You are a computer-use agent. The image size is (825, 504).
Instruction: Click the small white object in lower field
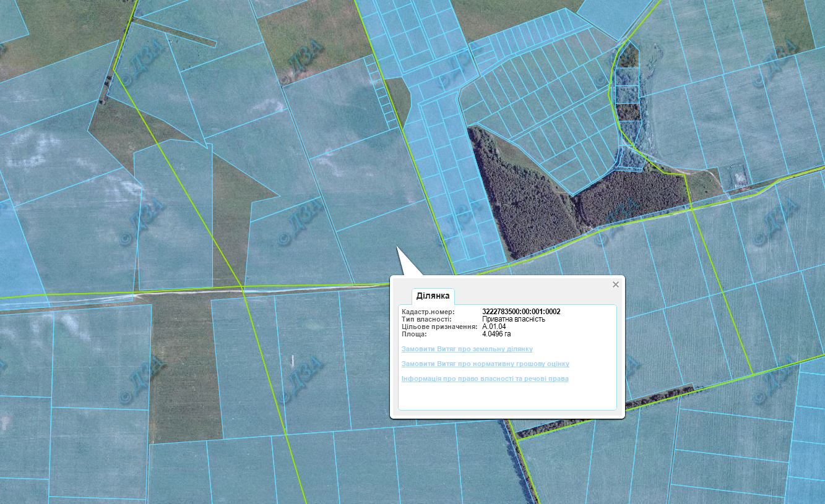(292, 358)
